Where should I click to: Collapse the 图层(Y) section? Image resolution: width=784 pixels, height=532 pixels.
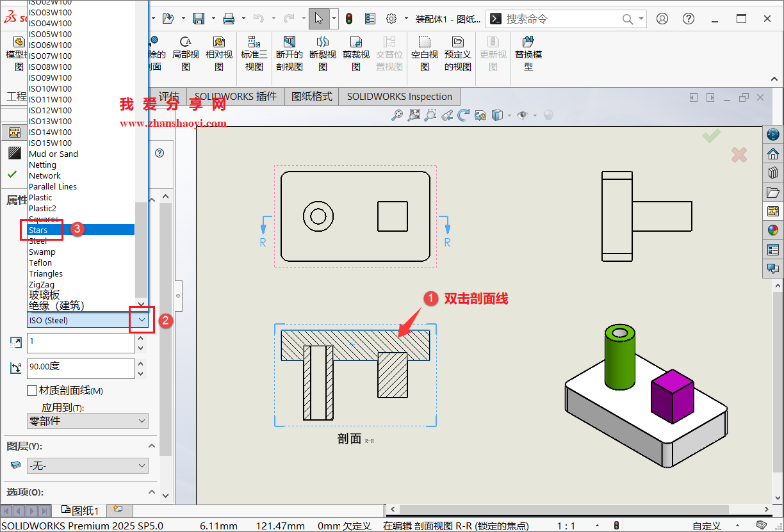[x=152, y=446]
